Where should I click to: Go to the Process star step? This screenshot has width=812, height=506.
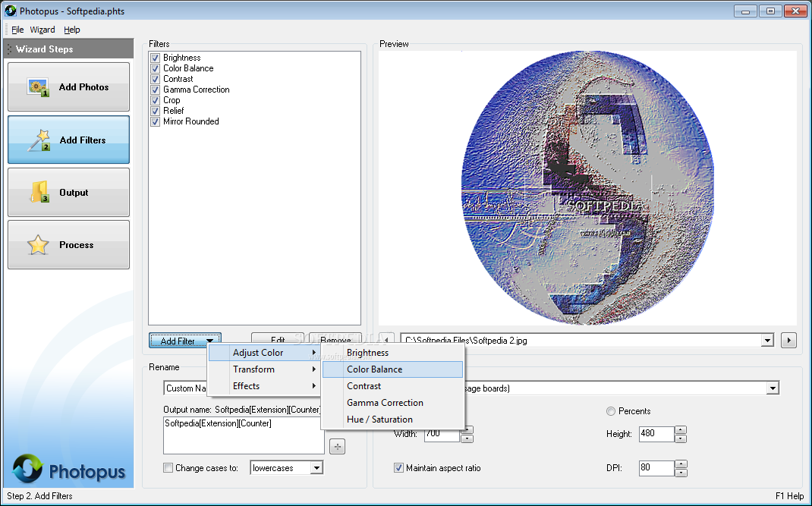click(x=68, y=244)
